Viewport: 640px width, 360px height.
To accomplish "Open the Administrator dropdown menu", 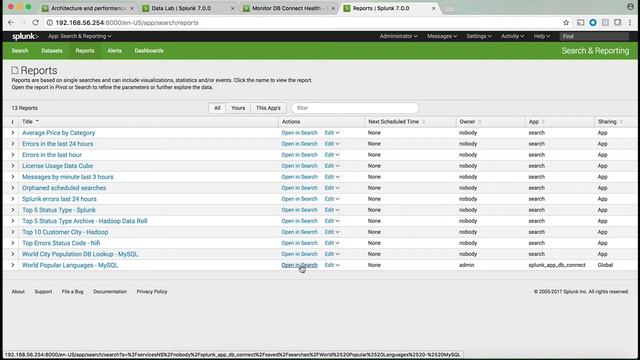I will coord(398,36).
